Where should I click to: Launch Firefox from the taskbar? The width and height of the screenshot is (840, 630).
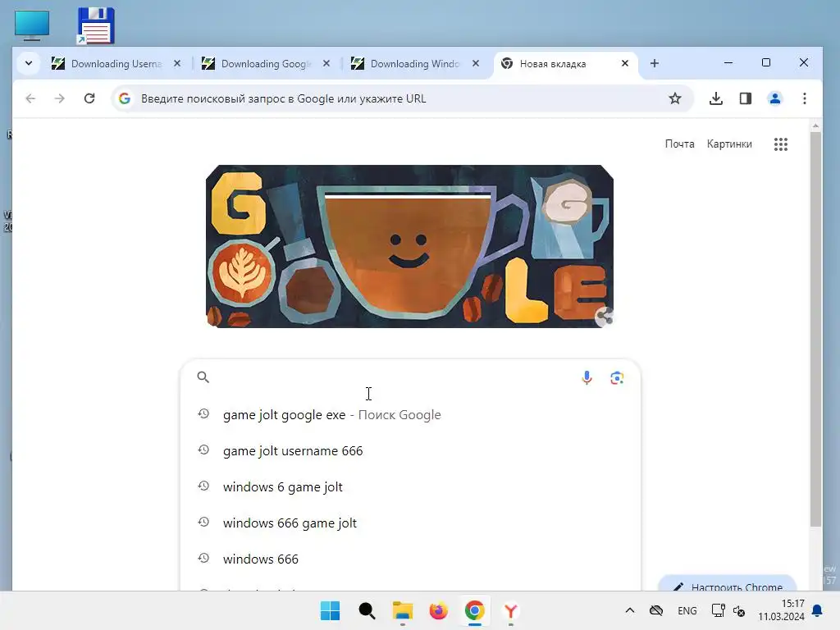[x=438, y=610]
